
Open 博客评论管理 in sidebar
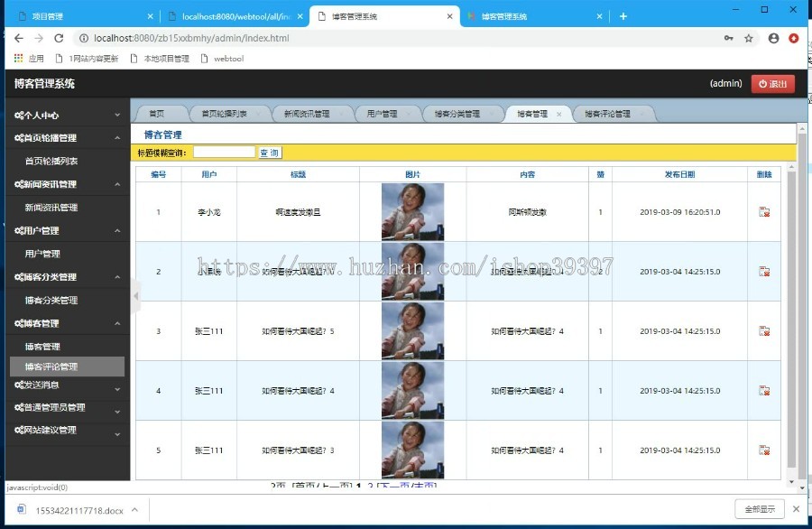click(67, 367)
